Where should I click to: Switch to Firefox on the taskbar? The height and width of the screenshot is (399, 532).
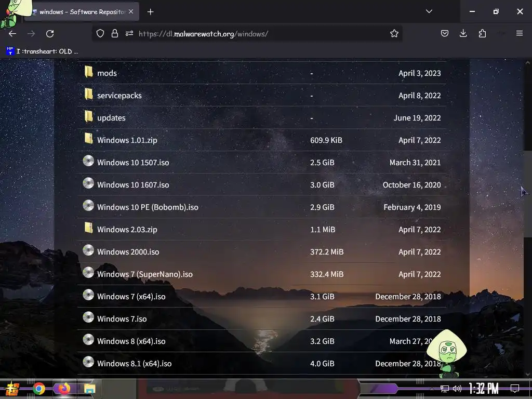click(x=64, y=389)
